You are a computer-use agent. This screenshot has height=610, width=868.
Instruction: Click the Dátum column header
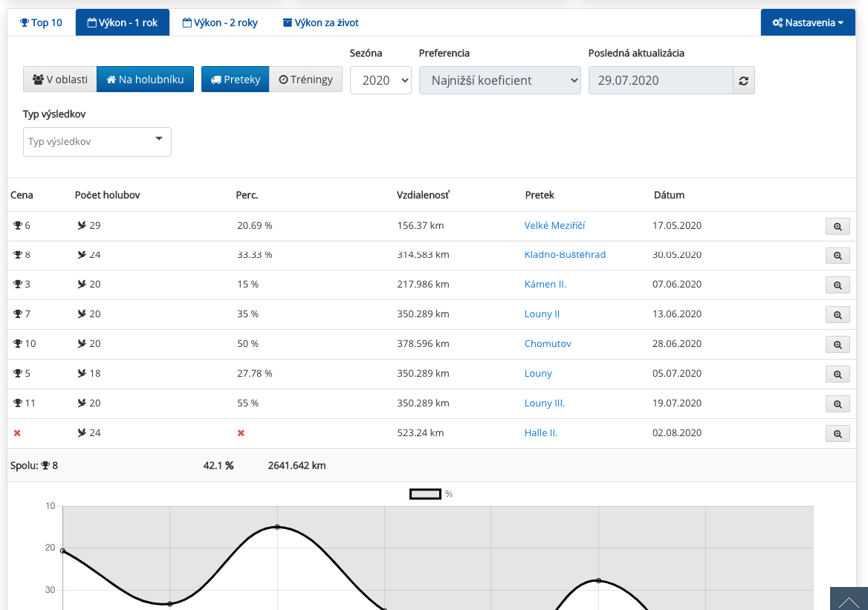(669, 195)
